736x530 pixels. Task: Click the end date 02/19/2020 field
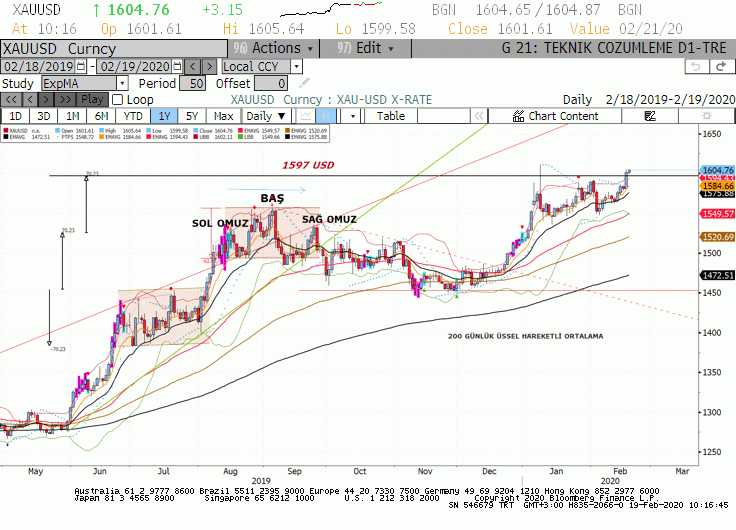134,67
